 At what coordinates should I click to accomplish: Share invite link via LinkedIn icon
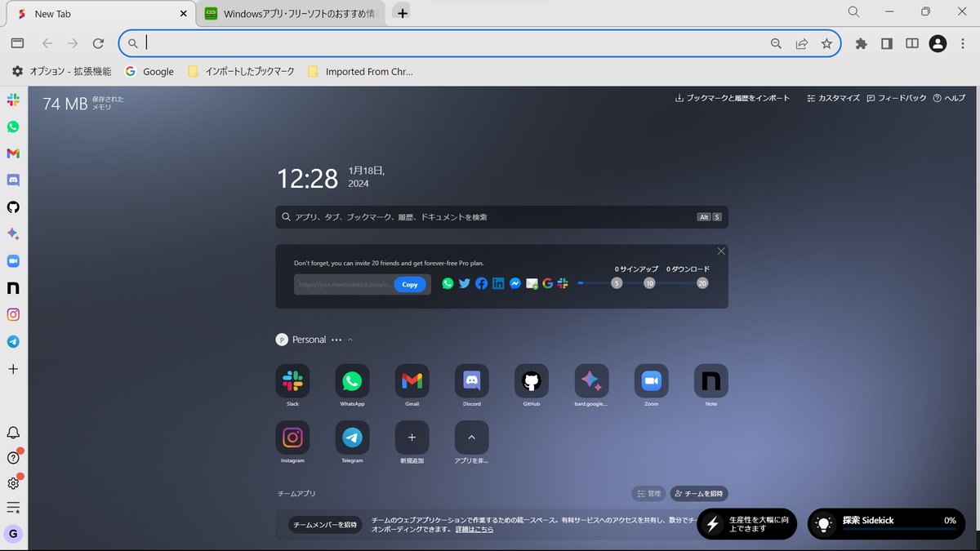tap(498, 283)
